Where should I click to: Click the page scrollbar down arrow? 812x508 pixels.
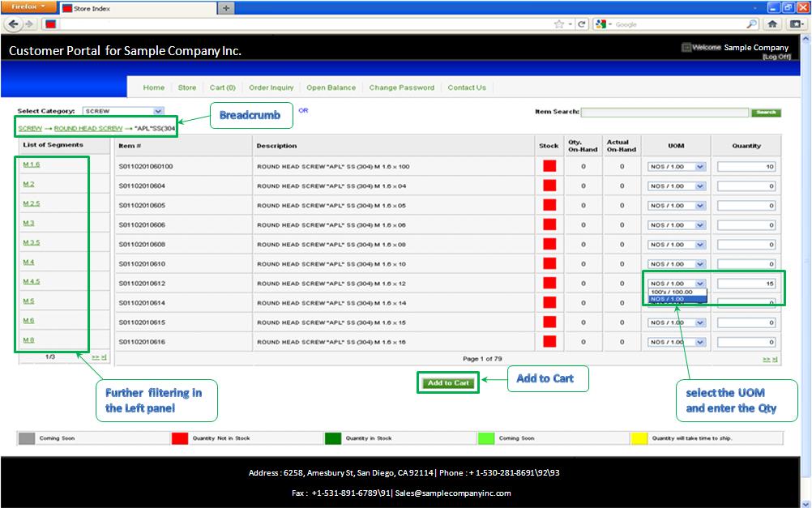click(x=806, y=503)
